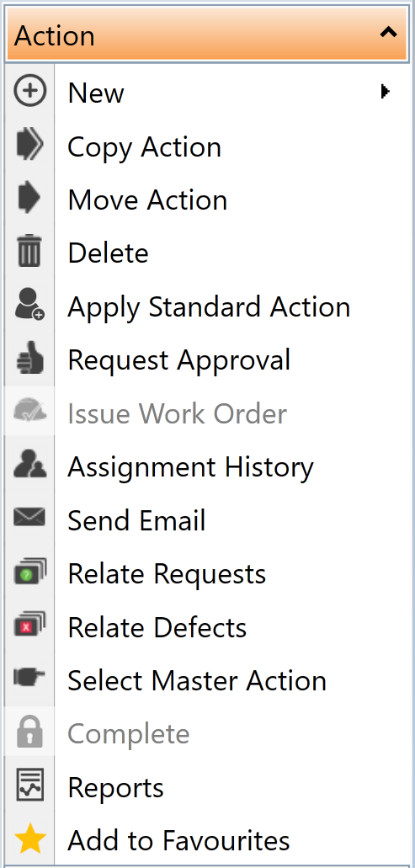Click the red X Relate Defects icon
Screen dimensions: 415x868
tap(29, 626)
